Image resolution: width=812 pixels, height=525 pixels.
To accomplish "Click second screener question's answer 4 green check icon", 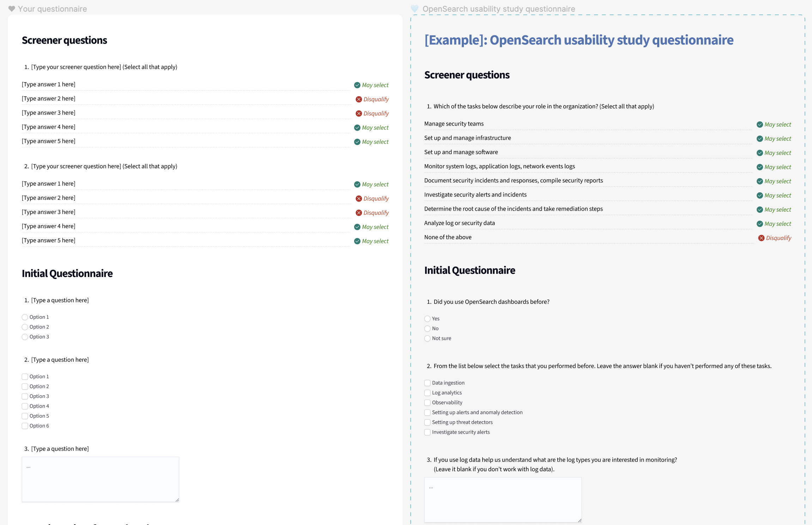I will pos(357,227).
